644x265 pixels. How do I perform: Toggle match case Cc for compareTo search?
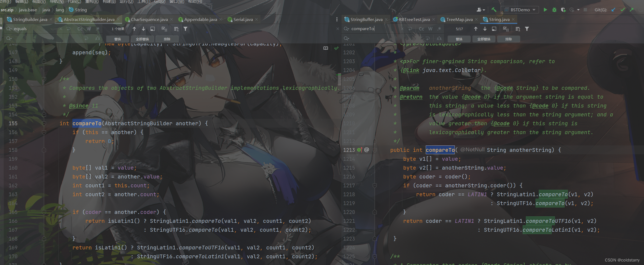tap(421, 29)
